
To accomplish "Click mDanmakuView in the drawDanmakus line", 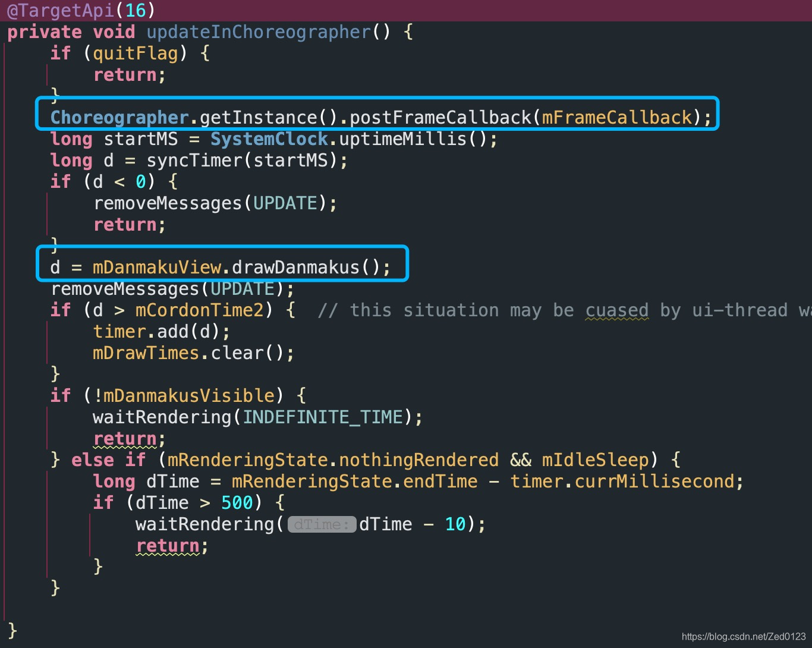I will click(x=157, y=268).
